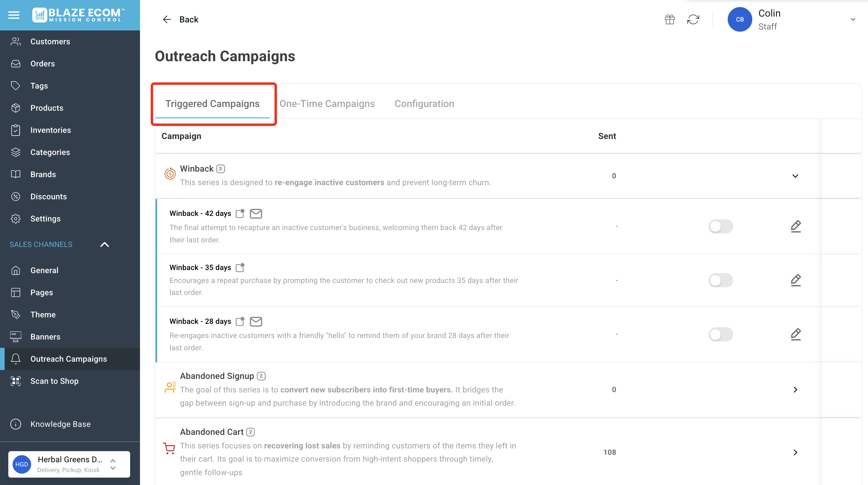Collapse the Sales Channels section
Viewport: 868px width, 485px height.
coord(104,244)
